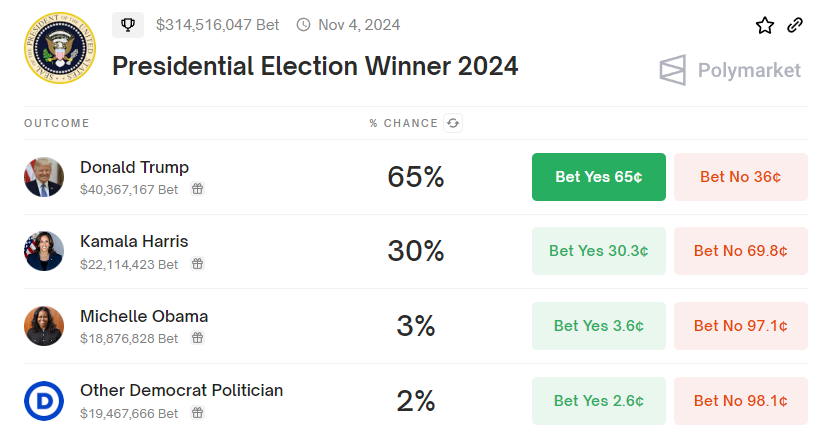Click the Presidential Election Winner 2024 title
The image size is (826, 436).
pyautogui.click(x=315, y=67)
